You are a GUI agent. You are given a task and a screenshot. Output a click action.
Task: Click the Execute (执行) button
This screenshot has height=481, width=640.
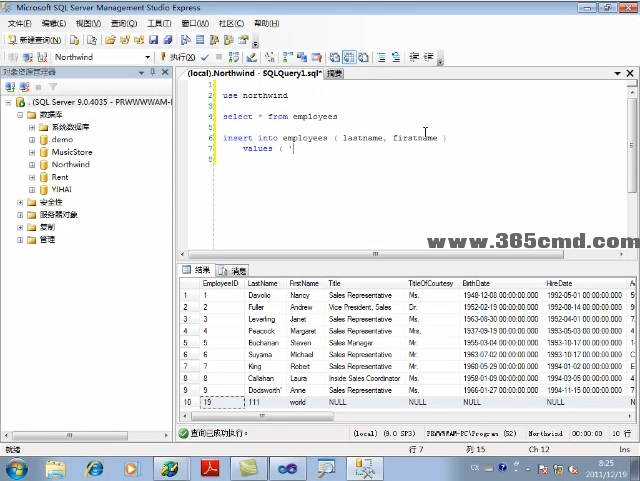178,57
